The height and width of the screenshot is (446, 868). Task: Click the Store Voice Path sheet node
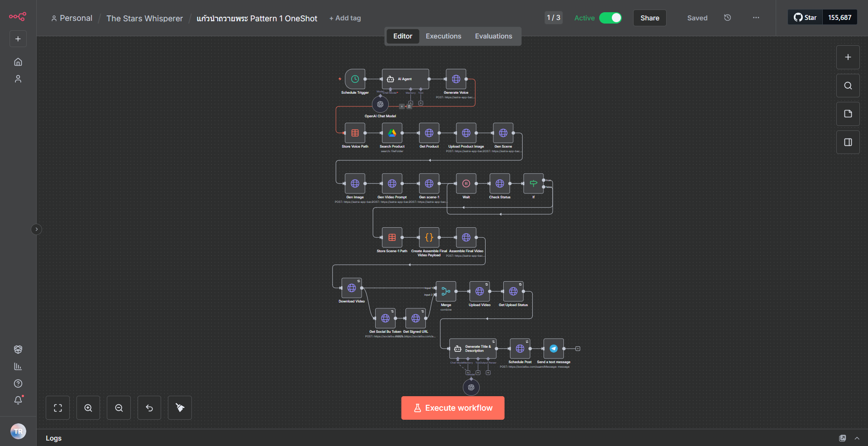click(355, 133)
